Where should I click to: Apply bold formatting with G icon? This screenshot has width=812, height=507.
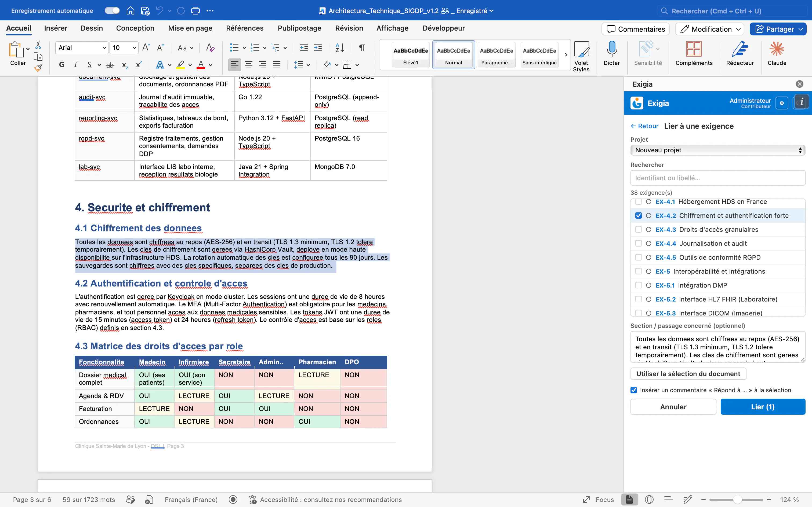tap(61, 65)
